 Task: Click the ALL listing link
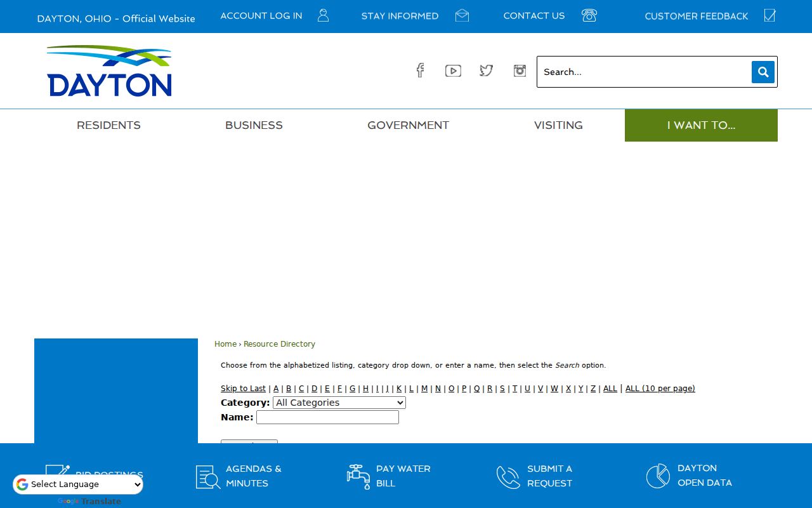pyautogui.click(x=610, y=389)
